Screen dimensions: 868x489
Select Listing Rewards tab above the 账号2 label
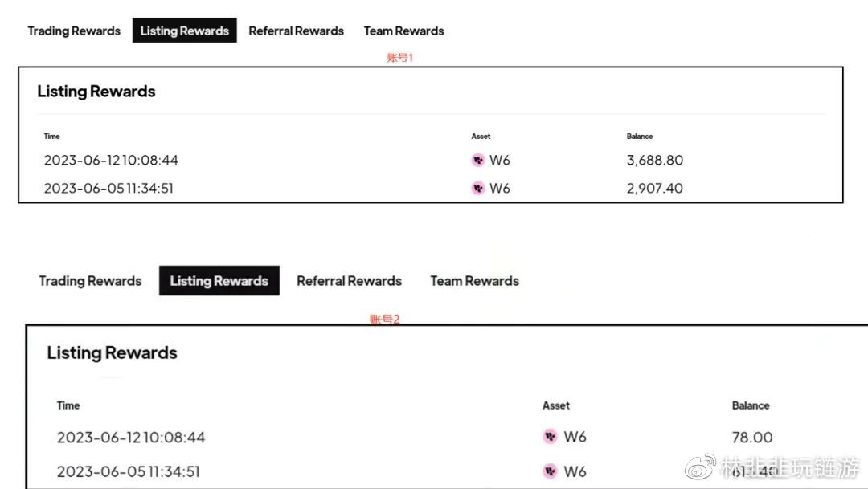pos(219,280)
